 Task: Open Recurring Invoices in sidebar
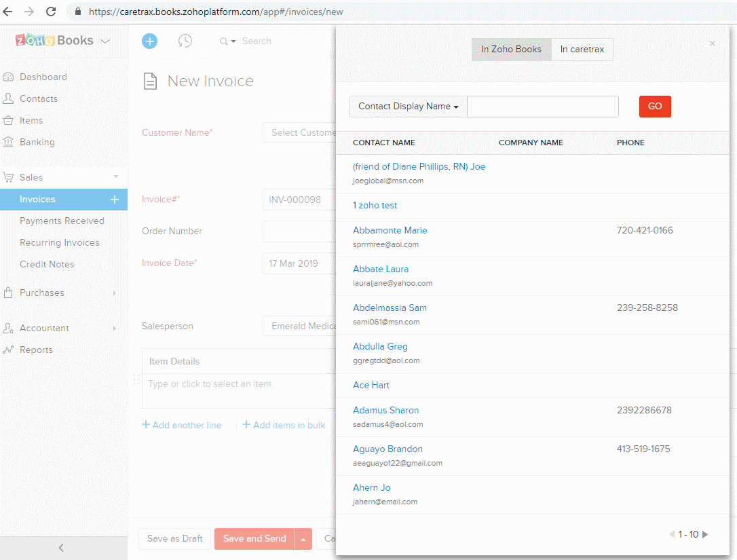click(60, 242)
